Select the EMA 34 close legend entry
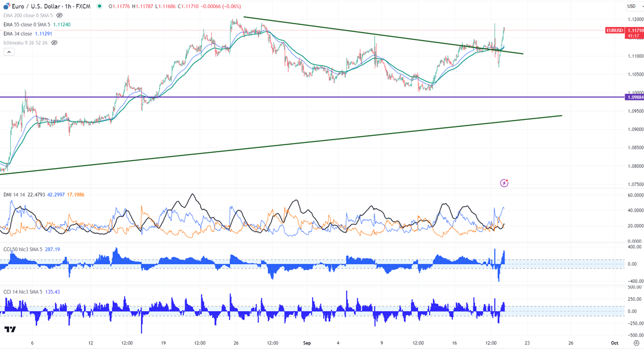644x351 pixels. (18, 33)
